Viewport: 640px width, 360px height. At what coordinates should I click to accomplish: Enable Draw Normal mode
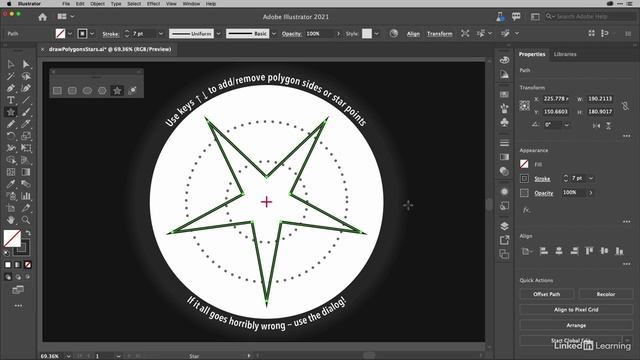8,277
